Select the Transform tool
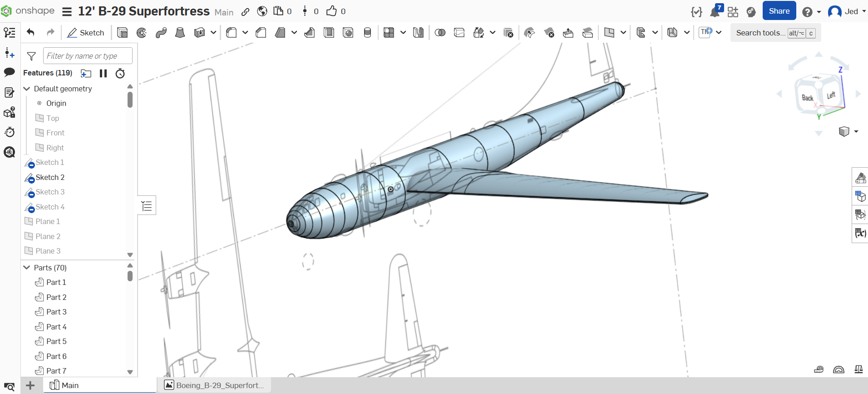 coord(478,32)
